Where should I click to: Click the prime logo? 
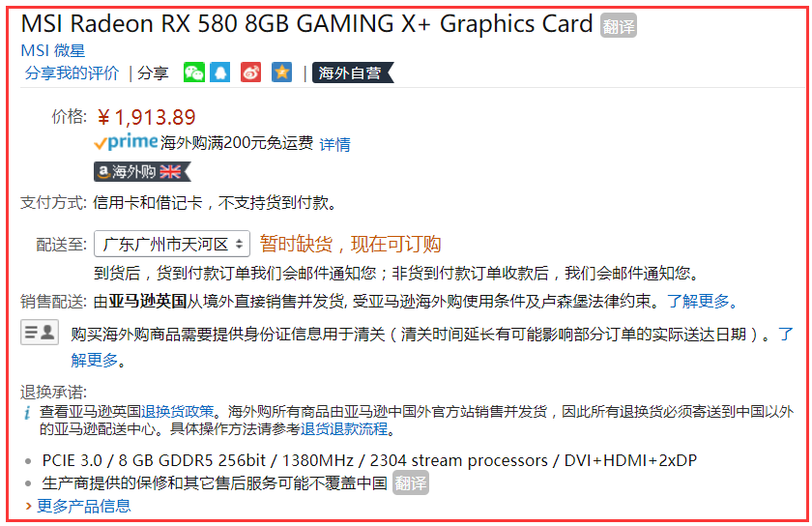126,141
